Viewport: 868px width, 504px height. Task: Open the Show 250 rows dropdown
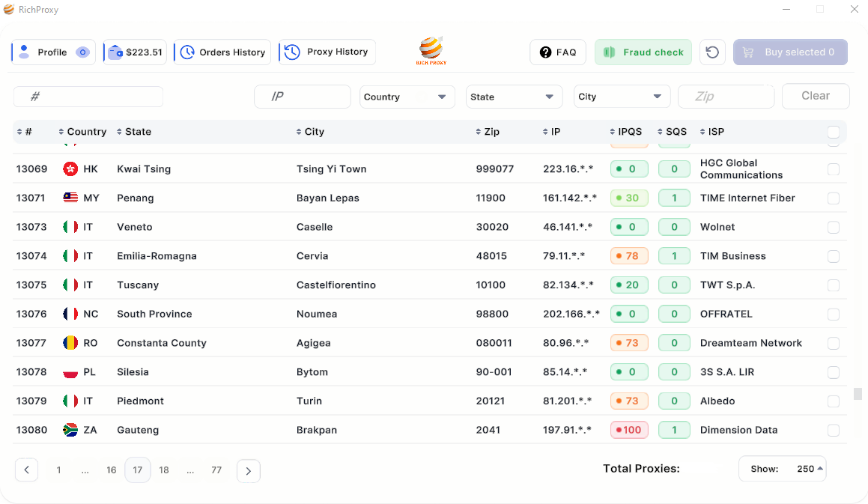(x=783, y=469)
